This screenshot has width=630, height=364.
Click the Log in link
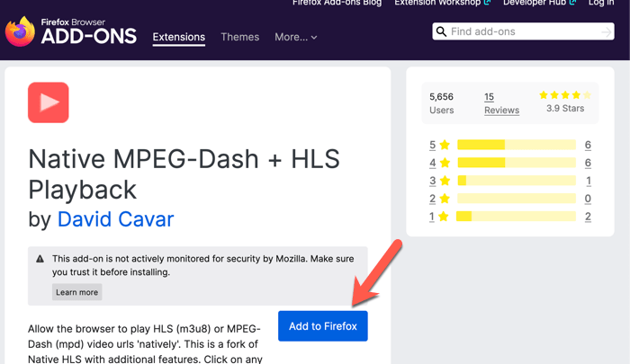tap(600, 3)
